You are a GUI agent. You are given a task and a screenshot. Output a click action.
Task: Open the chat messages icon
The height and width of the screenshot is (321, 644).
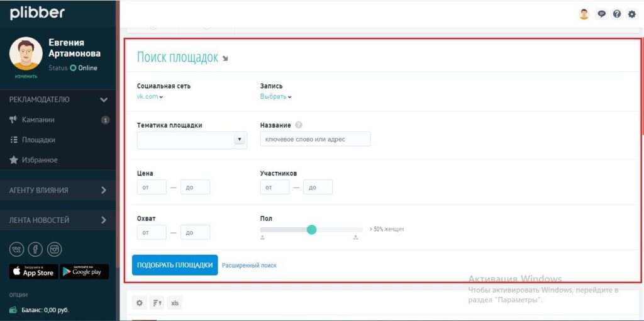tap(602, 14)
